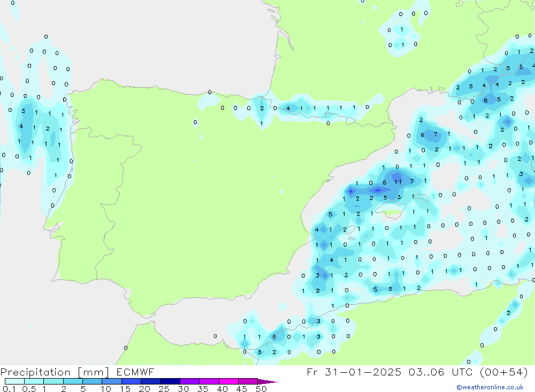Click the purple swatch between 30 and 35
Screen dimensions: 535x392
coord(190,381)
